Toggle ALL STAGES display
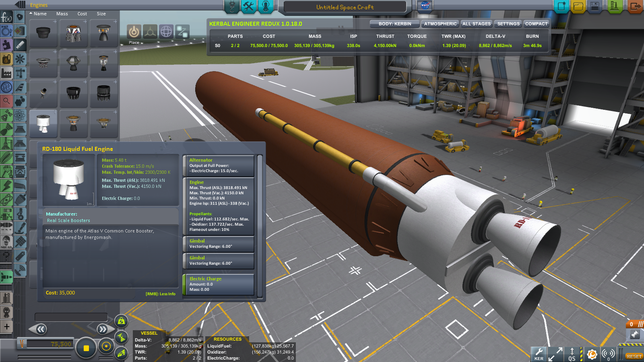The height and width of the screenshot is (362, 644). (476, 24)
